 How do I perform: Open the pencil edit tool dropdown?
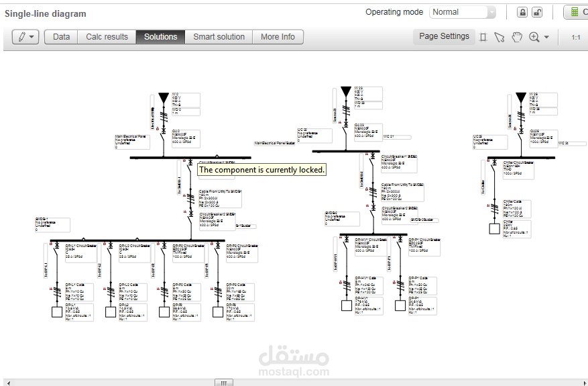coord(25,37)
